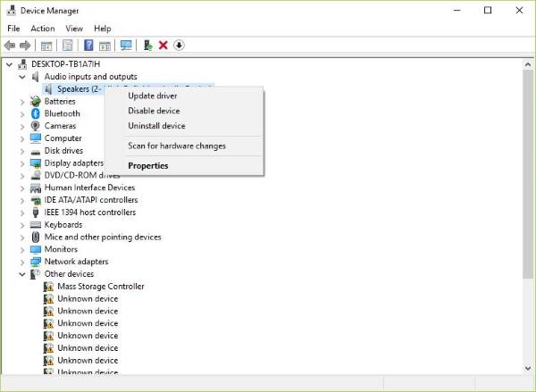The width and height of the screenshot is (536, 392).
Task: Click the down-arrow disable device icon
Action: tap(179, 46)
